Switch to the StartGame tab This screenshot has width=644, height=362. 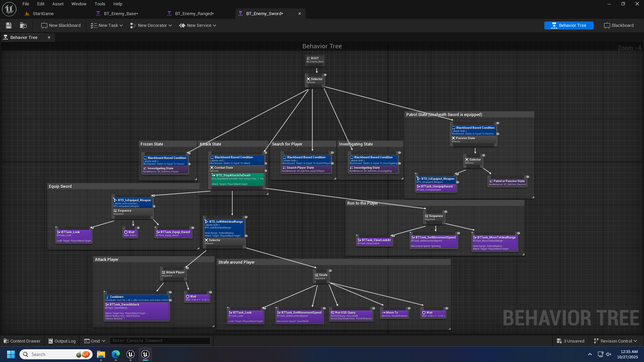43,14
